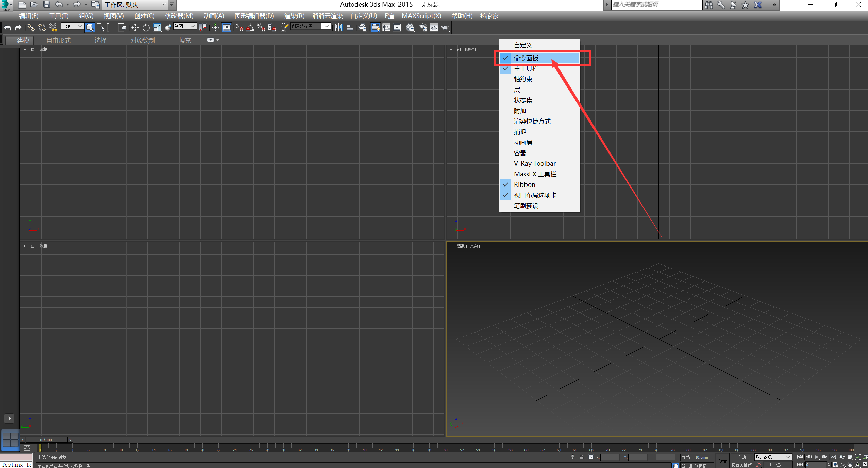Open the [+] menu of the 透视 viewport
Image resolution: width=868 pixels, height=468 pixels.
pos(451,246)
